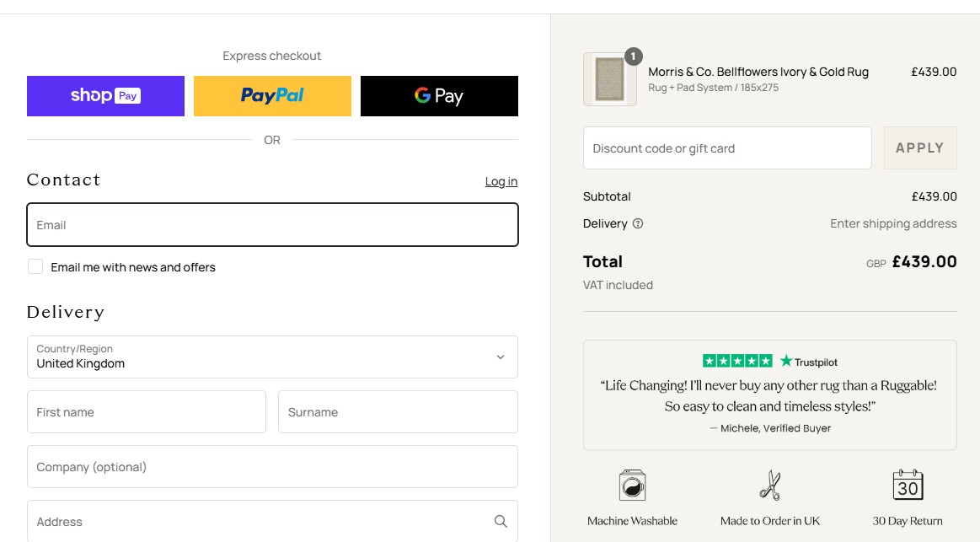Pay with the Shop Pay express button
Screen dimensions: 980x542
(x=104, y=95)
